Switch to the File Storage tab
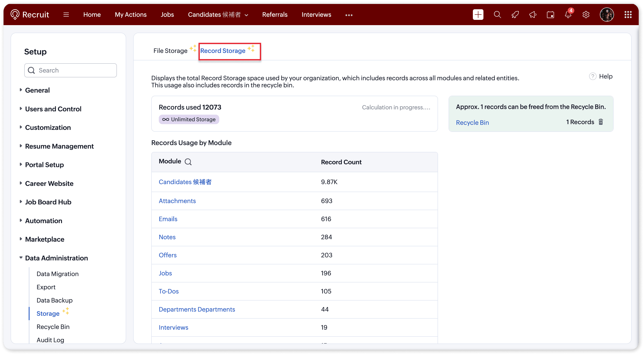Screen dimensions: 644x355 tap(170, 51)
